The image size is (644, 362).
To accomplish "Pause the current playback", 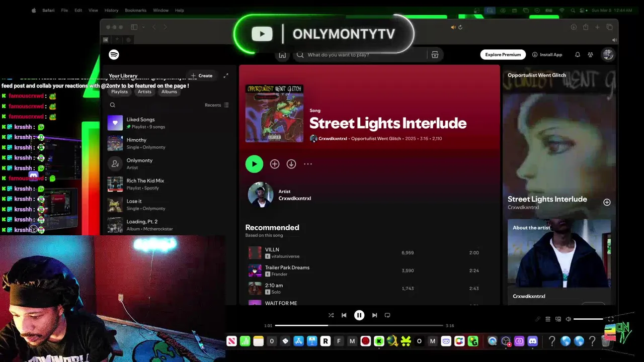I will [359, 315].
